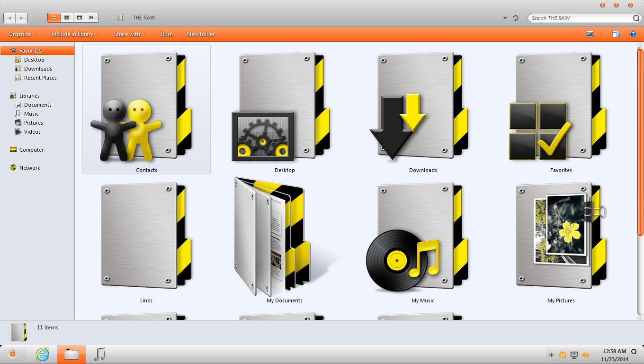The width and height of the screenshot is (644, 364).
Task: Select Favorites in the navigation pane
Action: pyautogui.click(x=37, y=51)
